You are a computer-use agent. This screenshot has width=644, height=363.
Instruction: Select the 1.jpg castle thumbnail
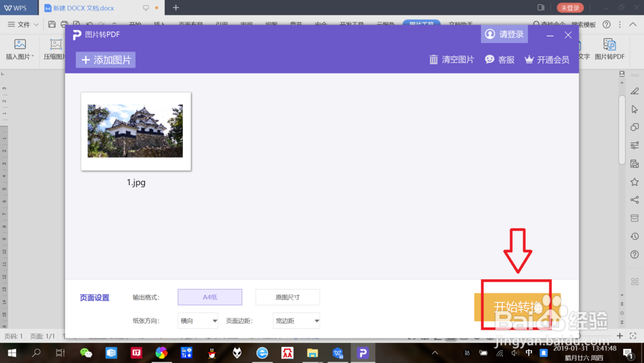[136, 131]
